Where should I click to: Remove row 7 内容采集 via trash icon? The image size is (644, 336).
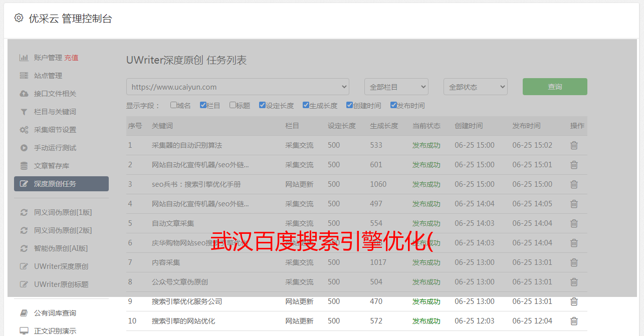pyautogui.click(x=574, y=262)
